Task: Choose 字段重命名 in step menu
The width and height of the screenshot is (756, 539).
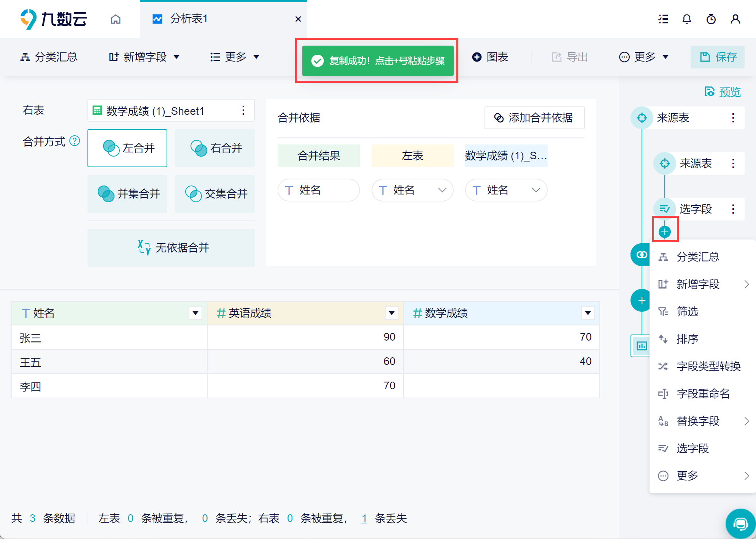Action: tap(703, 394)
